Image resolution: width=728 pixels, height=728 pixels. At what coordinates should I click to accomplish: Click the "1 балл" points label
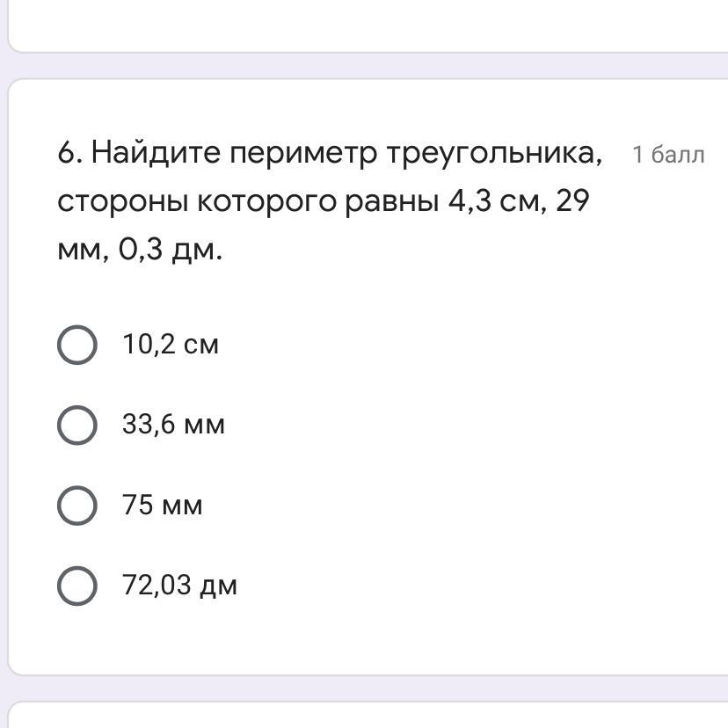pos(668,155)
